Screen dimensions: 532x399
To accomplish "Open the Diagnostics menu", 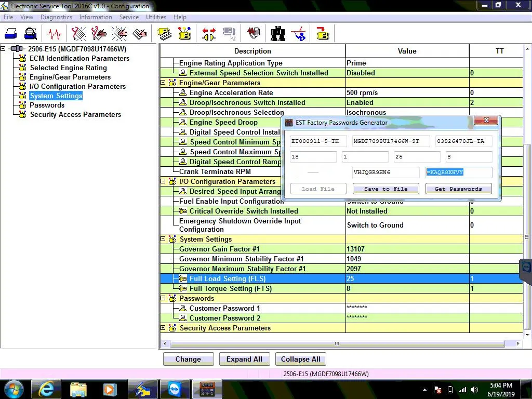I will pos(56,17).
